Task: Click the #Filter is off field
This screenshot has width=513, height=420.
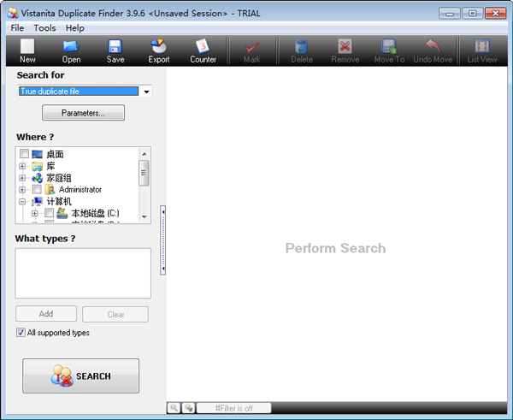Action: 234,408
